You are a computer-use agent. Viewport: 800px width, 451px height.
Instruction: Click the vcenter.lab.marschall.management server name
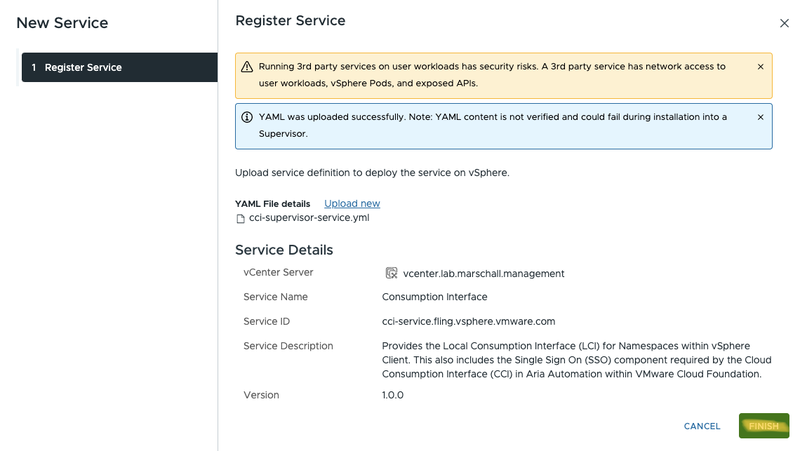point(483,273)
